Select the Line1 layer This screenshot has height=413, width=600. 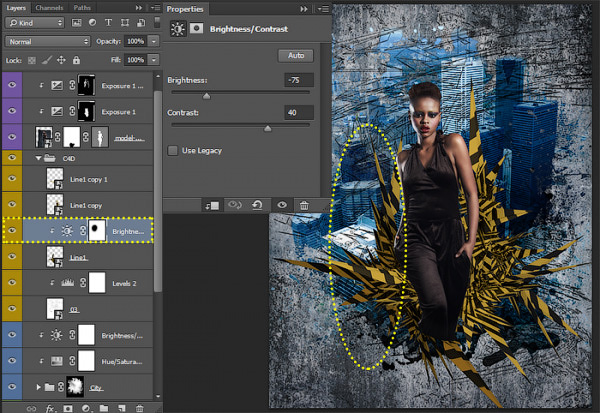click(88, 256)
